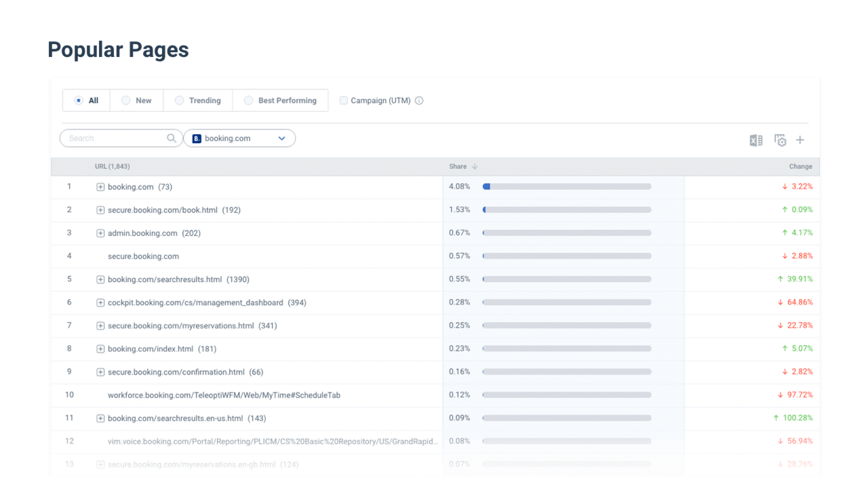This screenshot has height=487, width=868.
Task: Click the 4.08% share bar
Action: coord(567,187)
